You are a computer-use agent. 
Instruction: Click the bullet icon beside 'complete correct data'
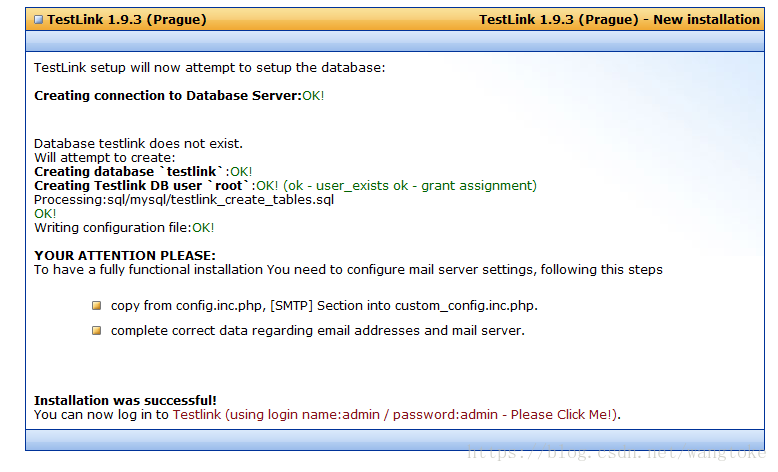tap(97, 331)
